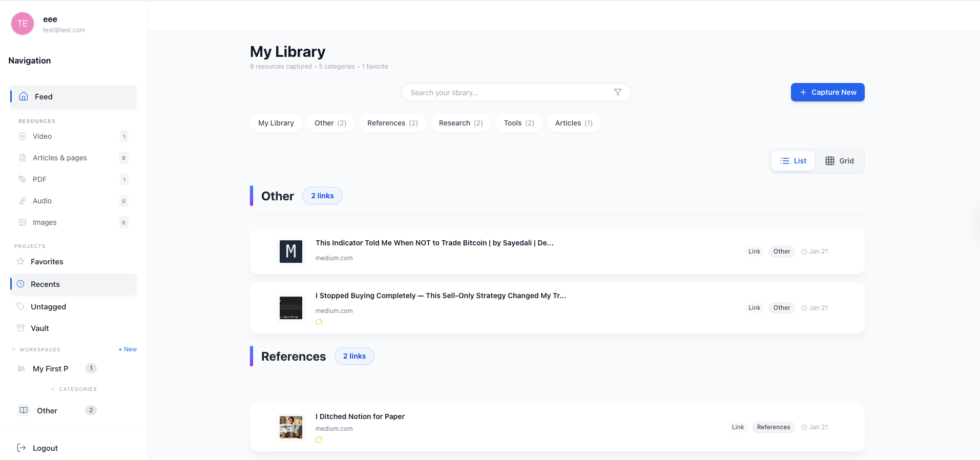Collapse the Workspaces section chevron
The height and width of the screenshot is (460, 980).
tap(13, 349)
